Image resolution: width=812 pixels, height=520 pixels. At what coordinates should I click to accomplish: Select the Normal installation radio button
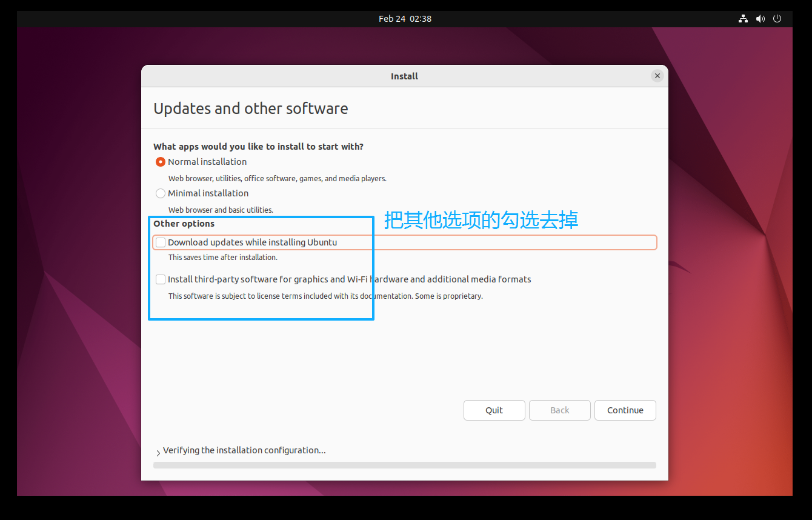pyautogui.click(x=161, y=162)
